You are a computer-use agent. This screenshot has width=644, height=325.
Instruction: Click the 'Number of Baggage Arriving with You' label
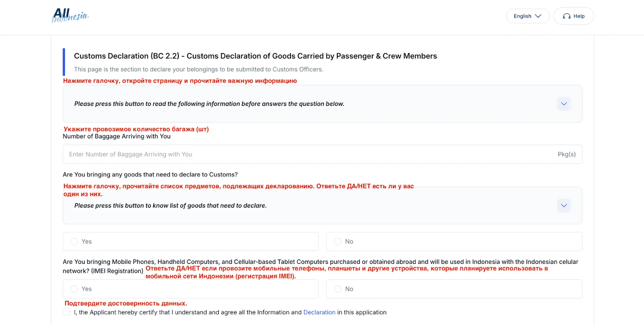coord(117,137)
